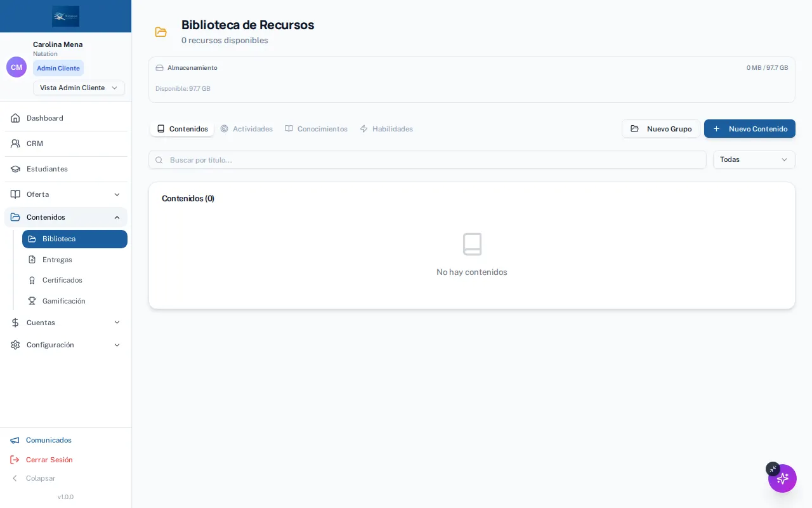
Task: Click the Nuevo Contenido button
Action: pos(750,129)
